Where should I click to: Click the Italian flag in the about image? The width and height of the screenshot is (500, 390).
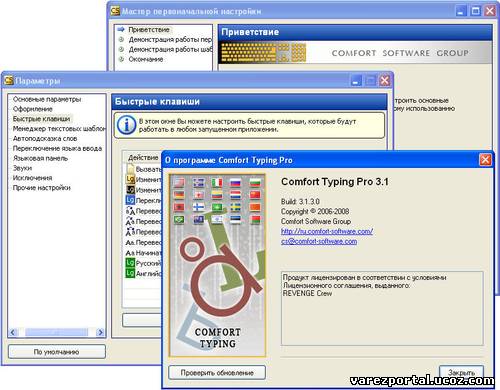click(x=217, y=182)
